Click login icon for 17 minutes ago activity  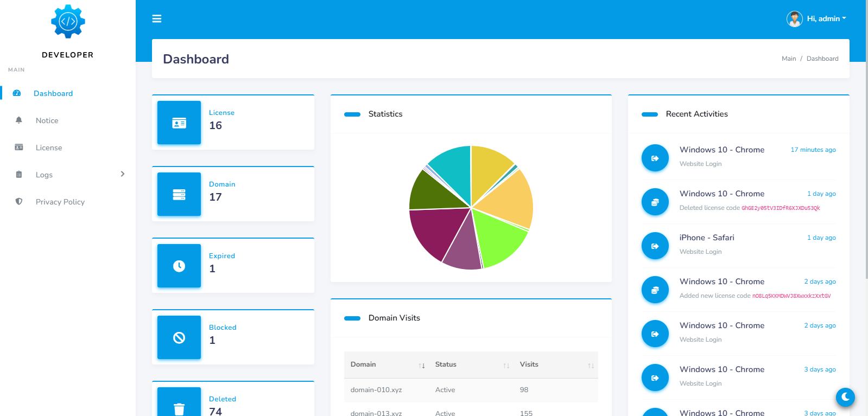[x=655, y=158]
